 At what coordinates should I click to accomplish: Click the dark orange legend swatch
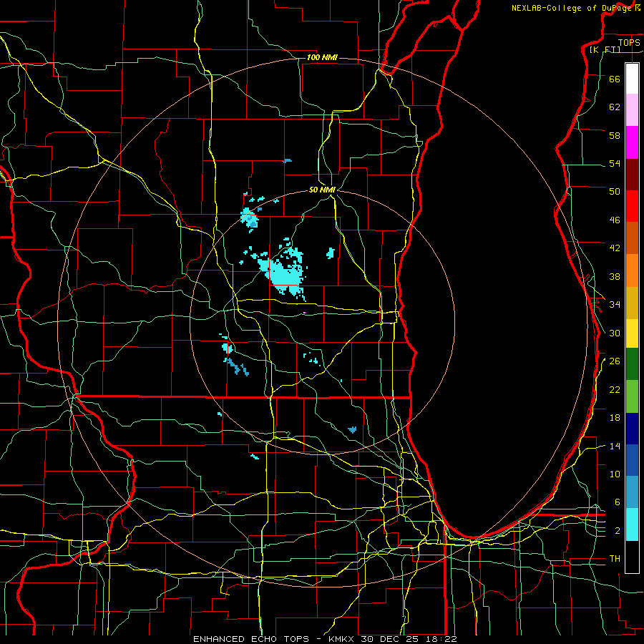pyautogui.click(x=632, y=238)
